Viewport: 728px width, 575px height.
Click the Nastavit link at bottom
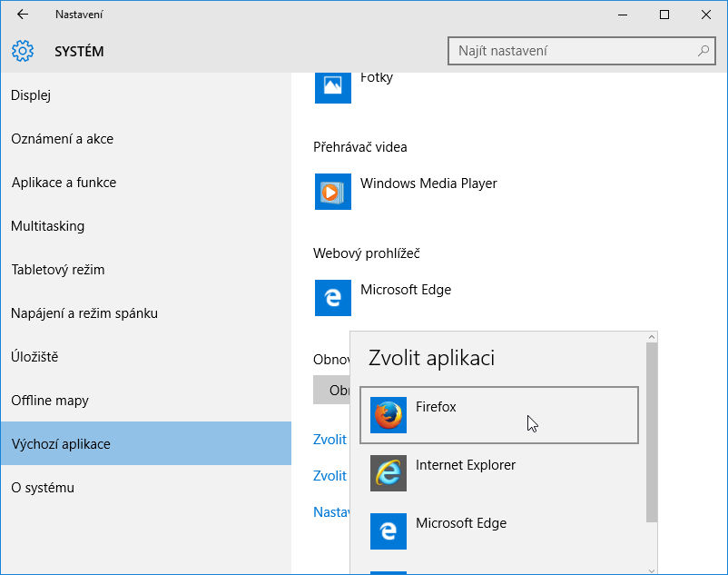click(x=331, y=512)
